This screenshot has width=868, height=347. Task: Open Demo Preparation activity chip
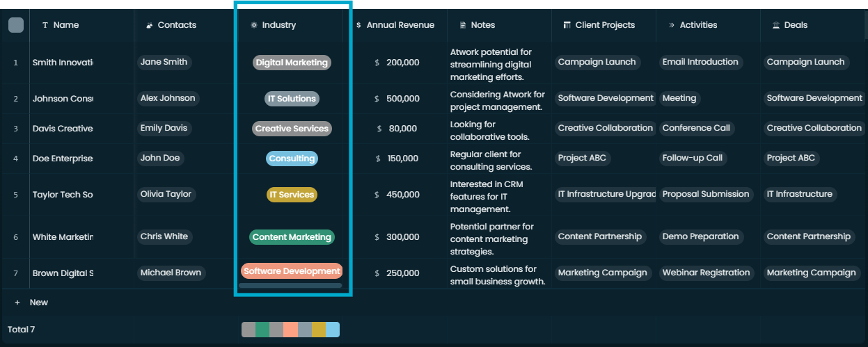point(700,236)
